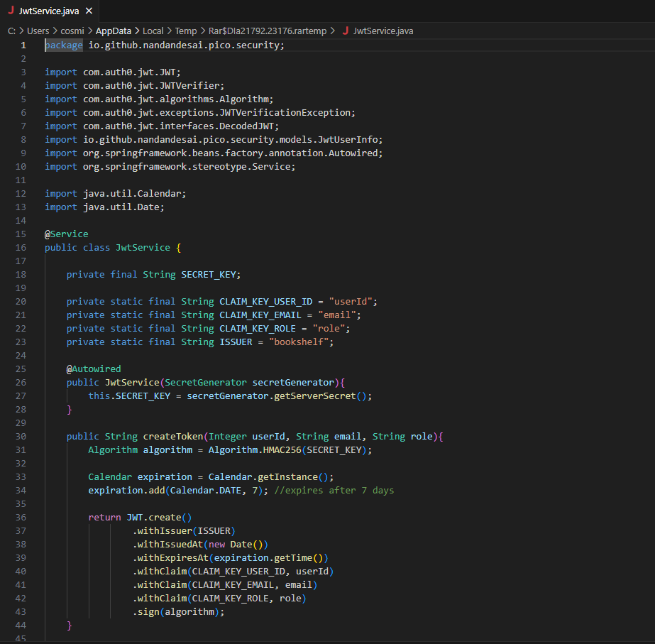Screen dimensions: 655x644
Task: Click 'getServerSecret' method call
Action: [314, 395]
